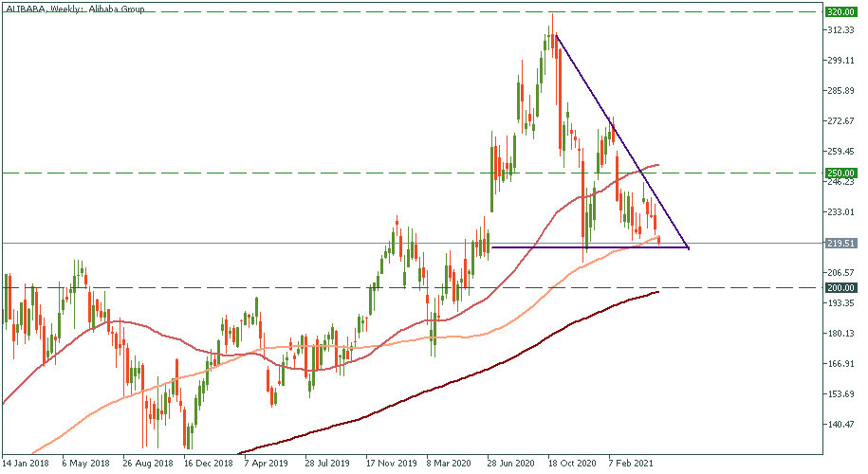Click the '7 Feb 2021' date label
Screen dimensions: 868x474
[x=631, y=464]
